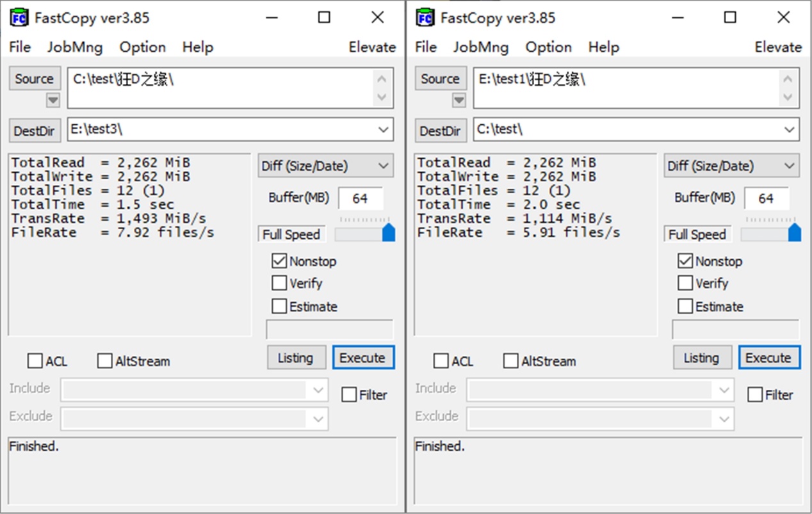
Task: Open the small arrow under Source in left window
Action: click(x=53, y=100)
